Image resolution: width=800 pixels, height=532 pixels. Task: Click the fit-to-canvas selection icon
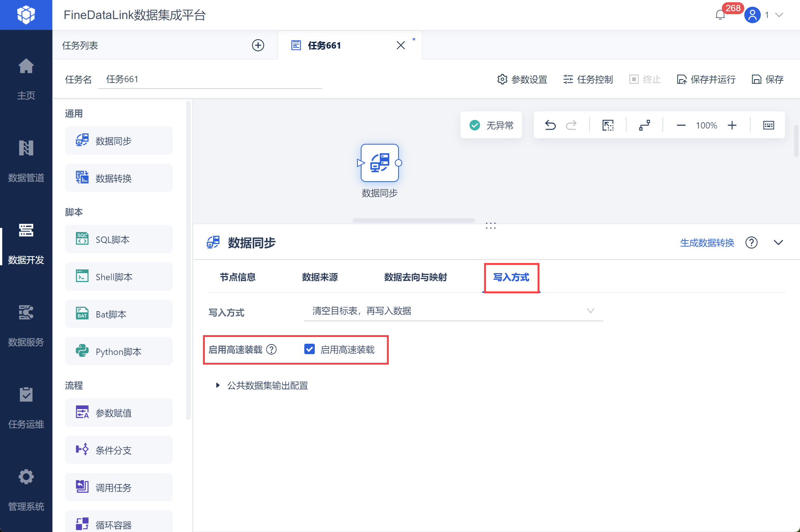click(x=608, y=125)
